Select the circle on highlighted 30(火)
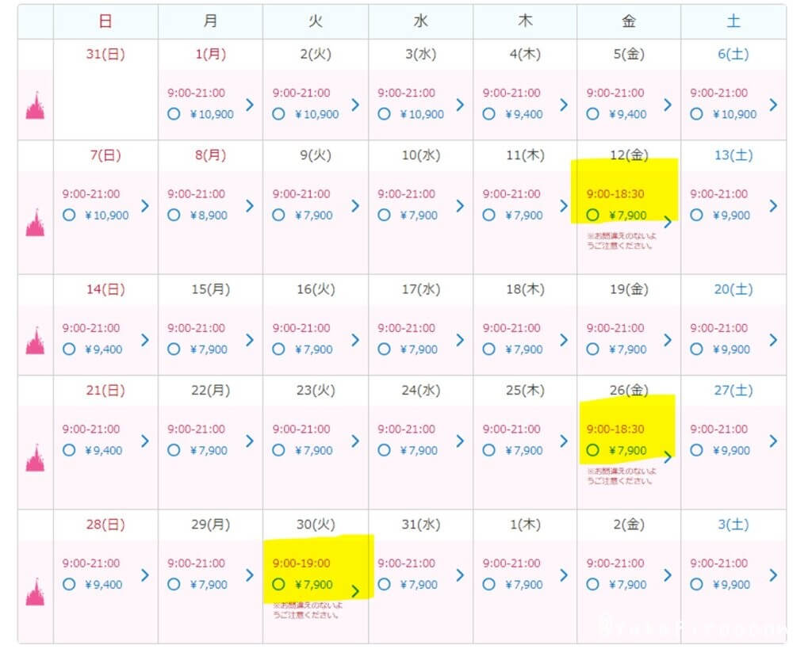 click(x=278, y=585)
